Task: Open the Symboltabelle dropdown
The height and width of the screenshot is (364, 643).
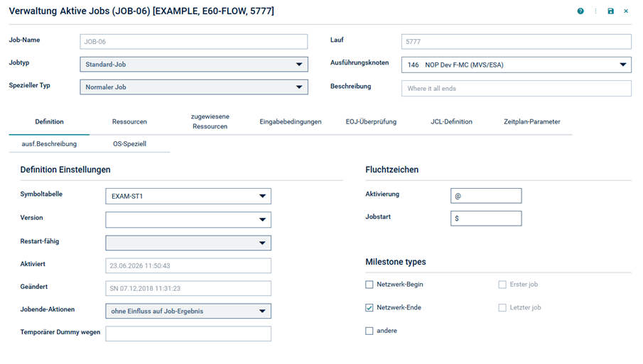Action: click(188, 196)
